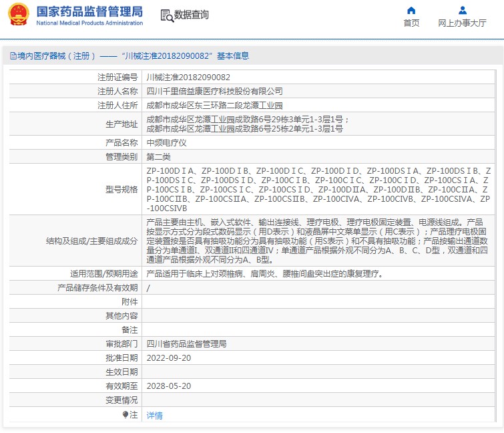
Task: Click the 基本信息 page heading
Action: tap(233, 56)
